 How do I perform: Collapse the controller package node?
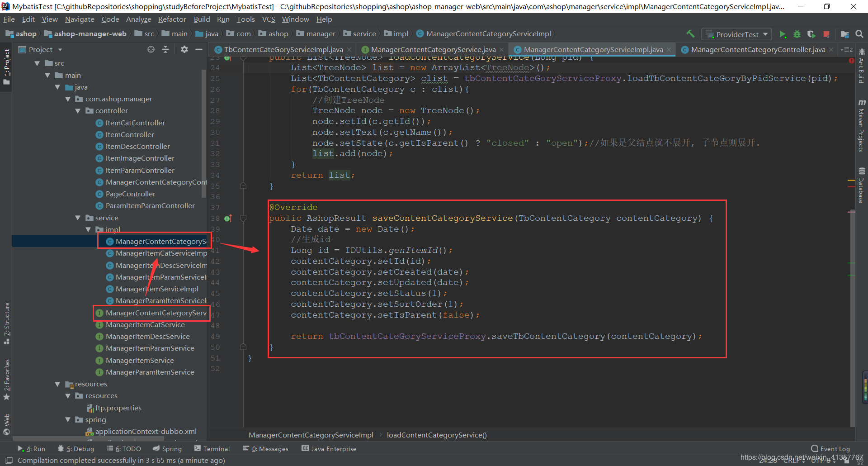coord(78,111)
